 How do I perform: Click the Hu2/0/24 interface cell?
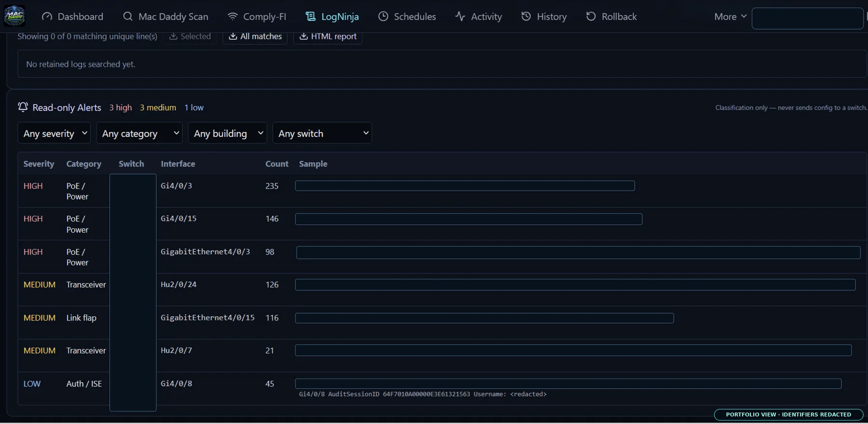click(x=178, y=285)
